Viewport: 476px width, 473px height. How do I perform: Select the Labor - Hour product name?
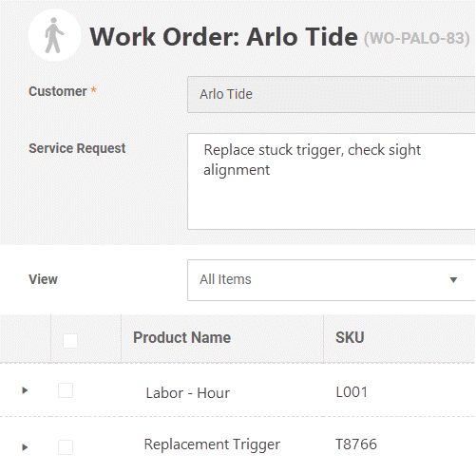pyautogui.click(x=188, y=393)
